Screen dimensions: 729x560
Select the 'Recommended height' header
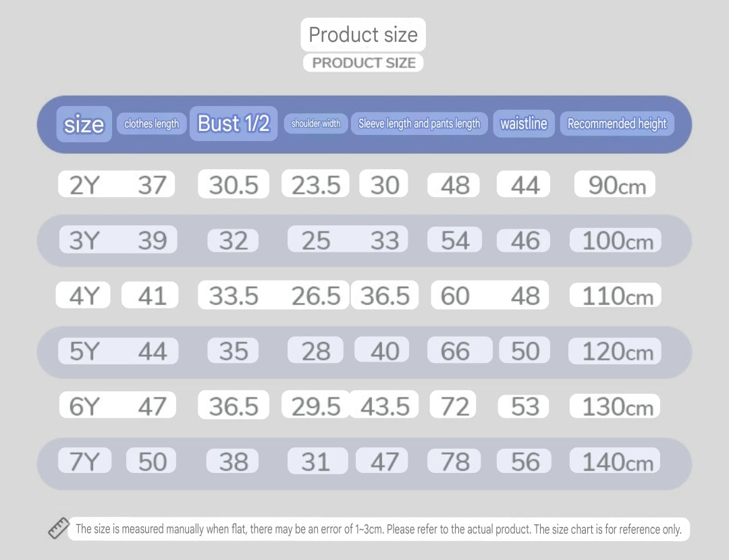tap(617, 123)
